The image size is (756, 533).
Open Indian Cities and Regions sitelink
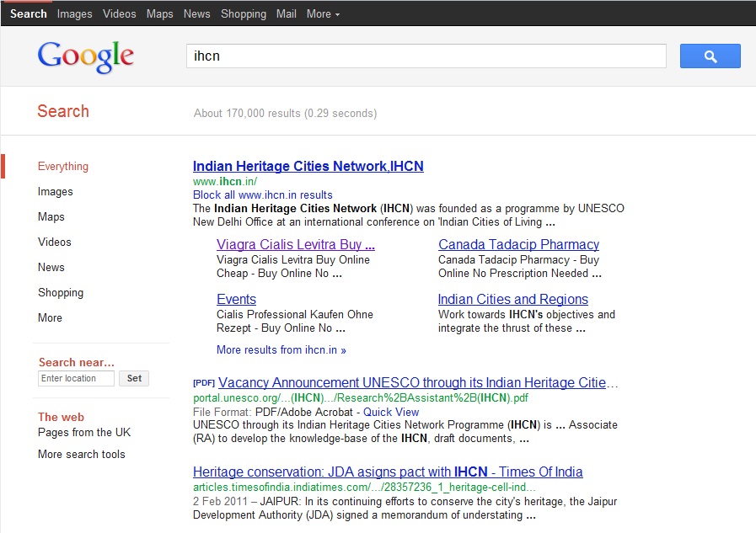pos(513,300)
